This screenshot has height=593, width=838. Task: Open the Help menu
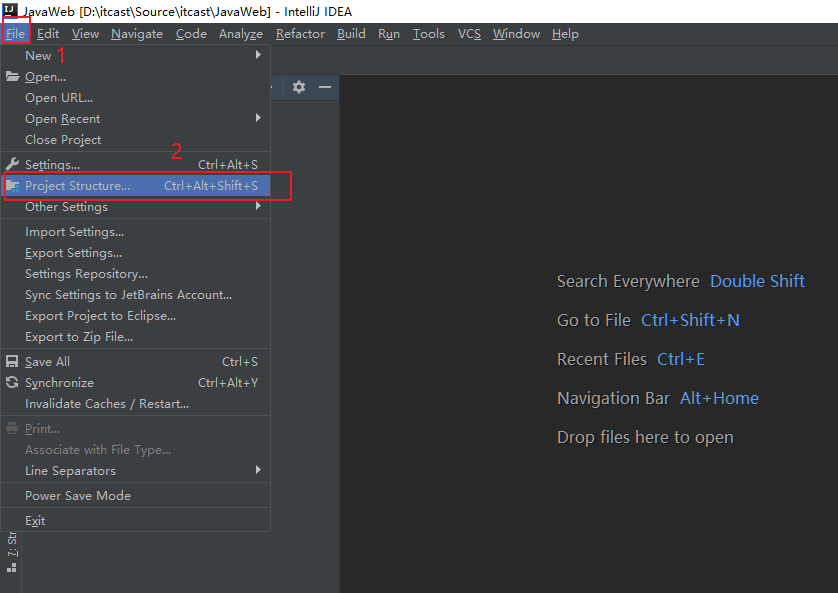pyautogui.click(x=565, y=34)
